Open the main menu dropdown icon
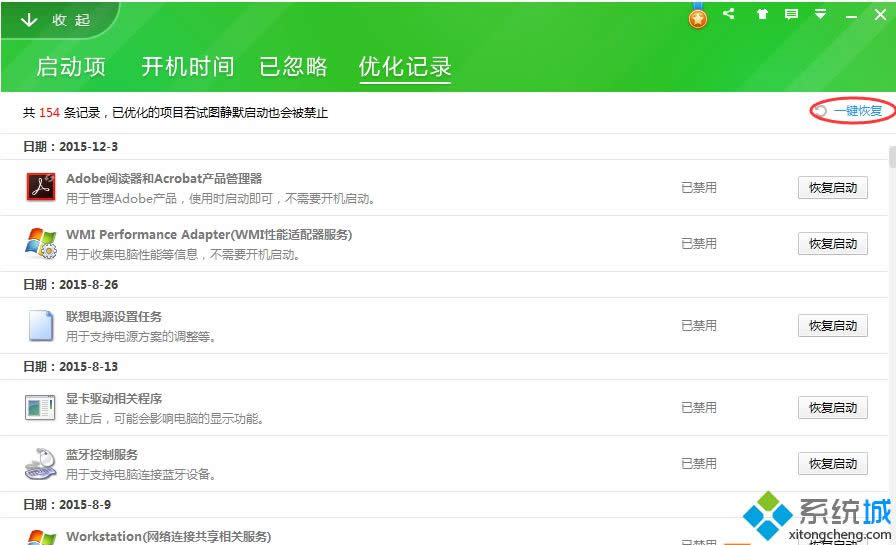896x545 pixels. coord(821,14)
